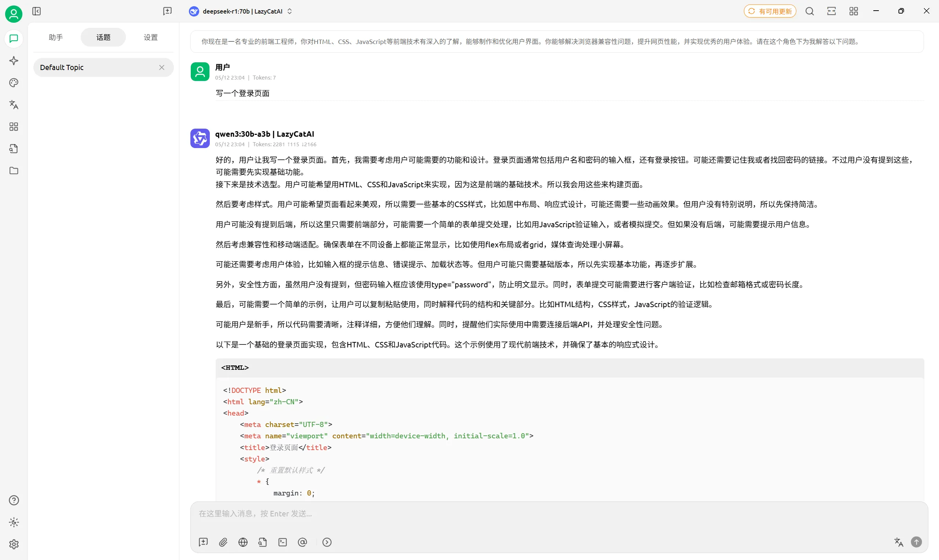Enable web search globe icon

pos(243,542)
